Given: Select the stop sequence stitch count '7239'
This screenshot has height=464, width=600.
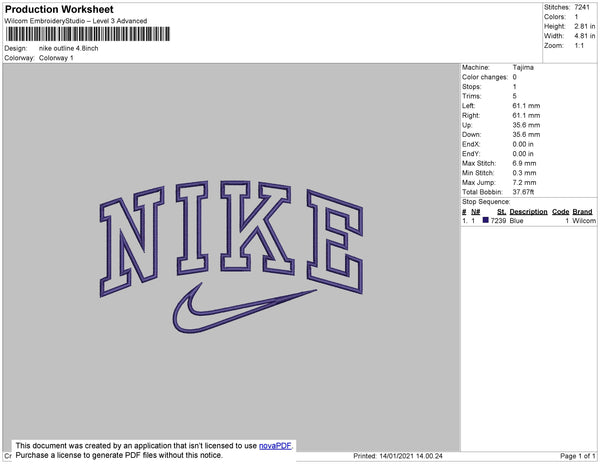Looking at the screenshot, I should point(498,221).
